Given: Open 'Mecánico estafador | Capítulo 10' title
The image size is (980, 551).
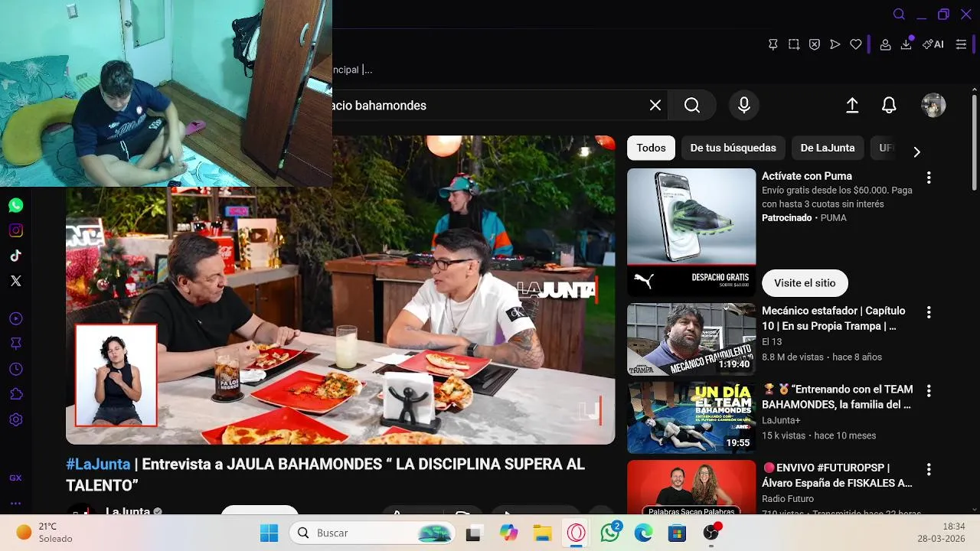Looking at the screenshot, I should click(834, 318).
